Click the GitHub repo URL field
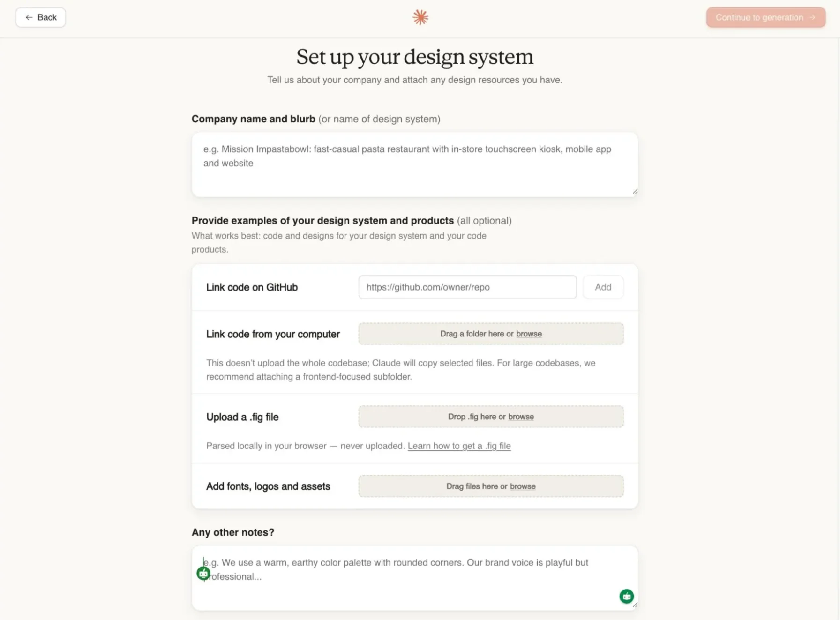 pyautogui.click(x=467, y=287)
